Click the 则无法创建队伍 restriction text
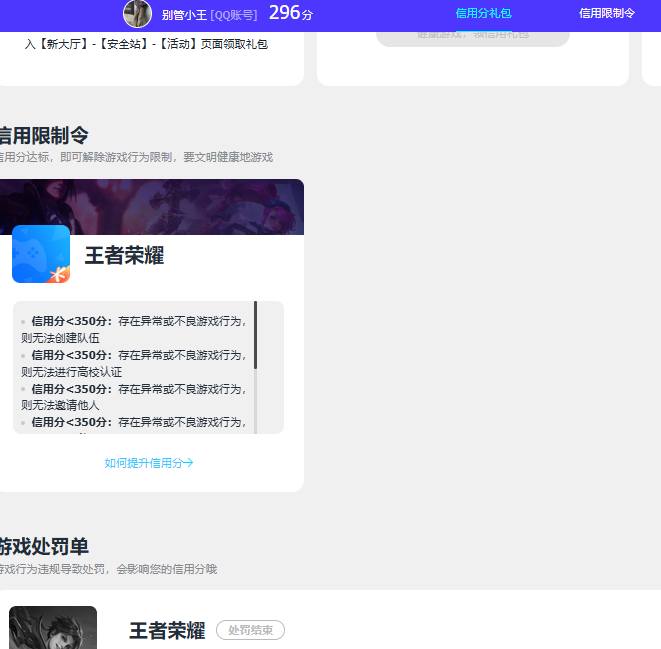This screenshot has width=661, height=649. [60, 338]
